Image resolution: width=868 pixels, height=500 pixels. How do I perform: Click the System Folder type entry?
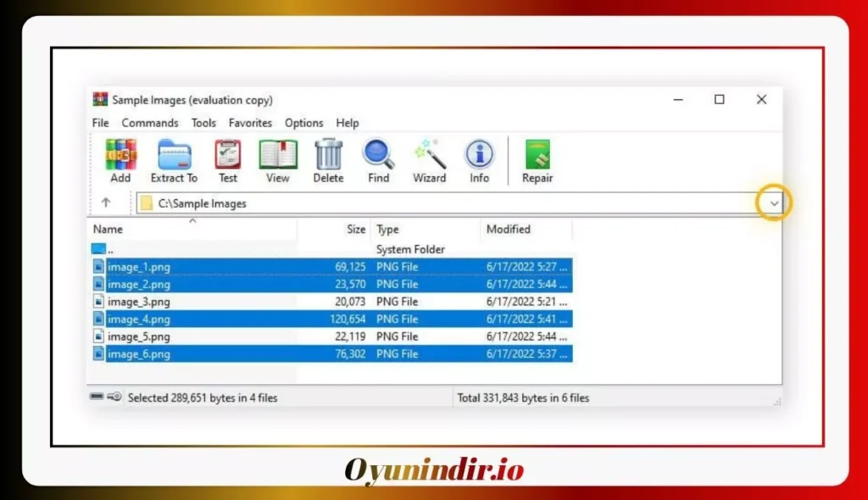pyautogui.click(x=410, y=249)
